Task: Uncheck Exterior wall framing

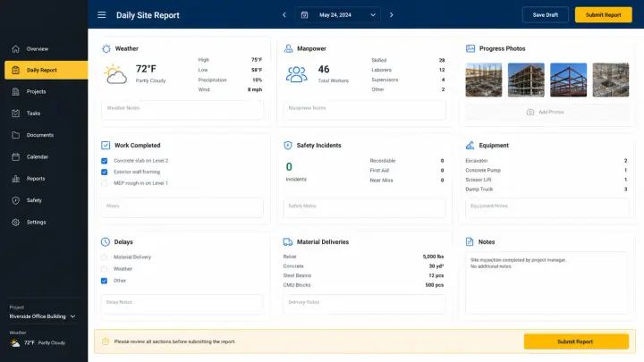Action: click(x=105, y=172)
